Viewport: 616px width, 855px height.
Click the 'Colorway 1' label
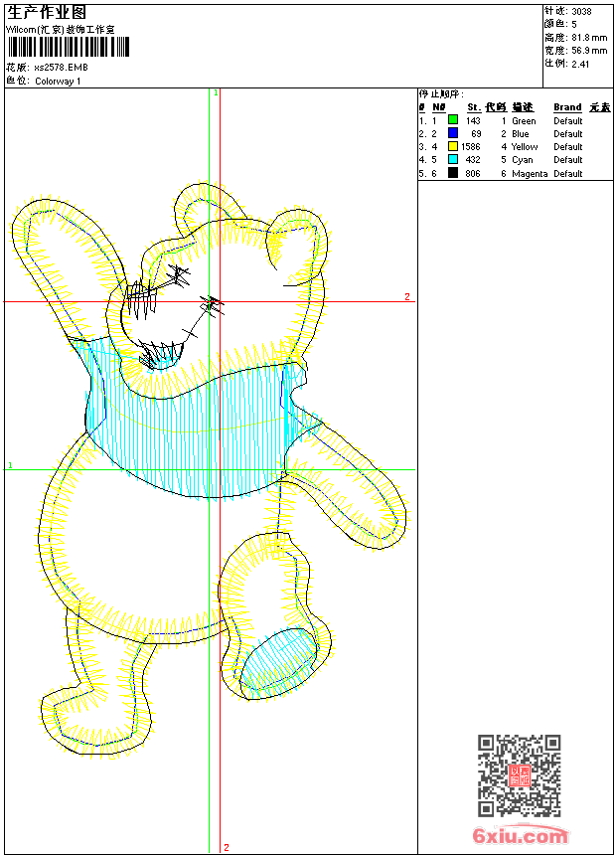(58, 82)
